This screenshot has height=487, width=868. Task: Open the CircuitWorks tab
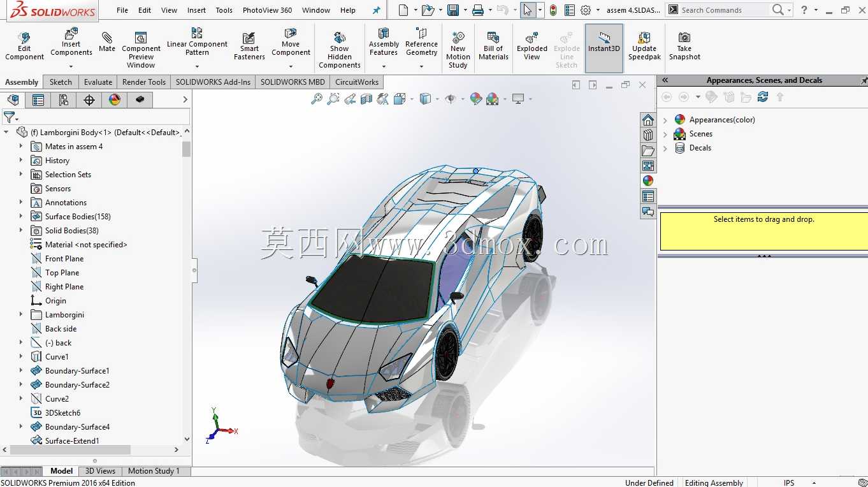tap(357, 82)
